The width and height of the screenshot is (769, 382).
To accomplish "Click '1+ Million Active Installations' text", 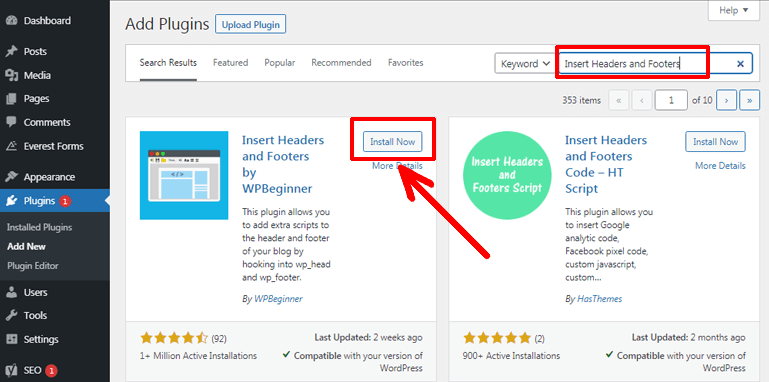I will tap(198, 356).
